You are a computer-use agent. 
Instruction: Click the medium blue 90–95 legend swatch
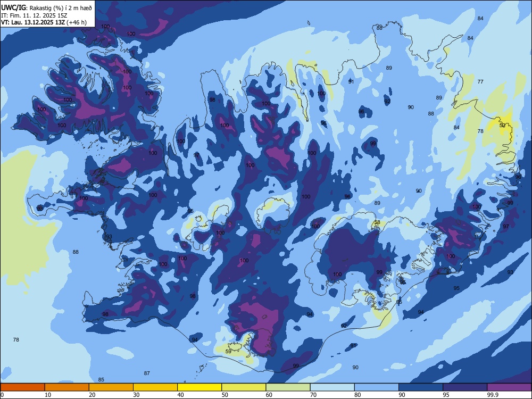[x=421, y=387]
